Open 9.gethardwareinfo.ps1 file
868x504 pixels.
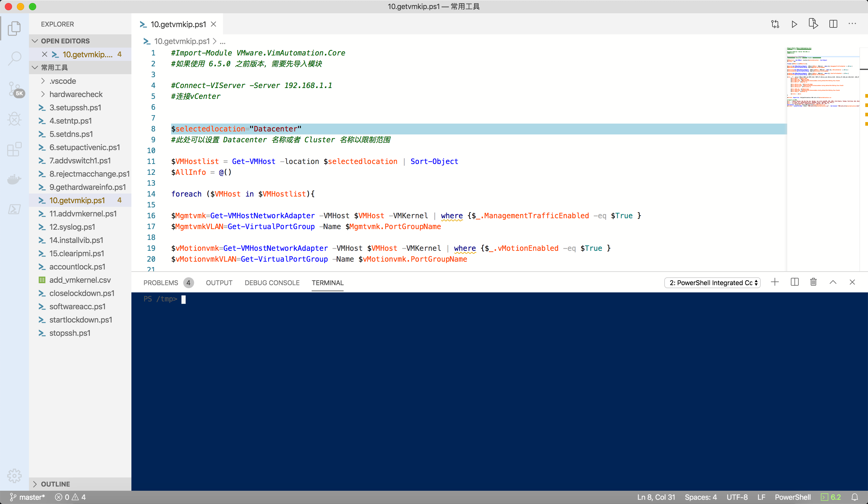coord(80,187)
